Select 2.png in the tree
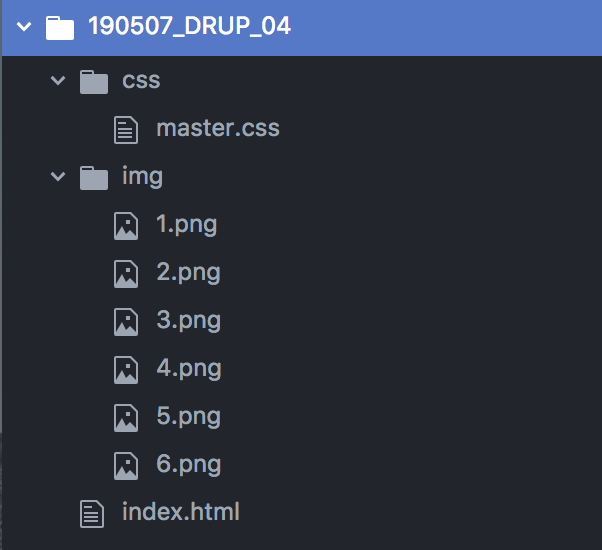The height and width of the screenshot is (550, 602). (x=188, y=273)
